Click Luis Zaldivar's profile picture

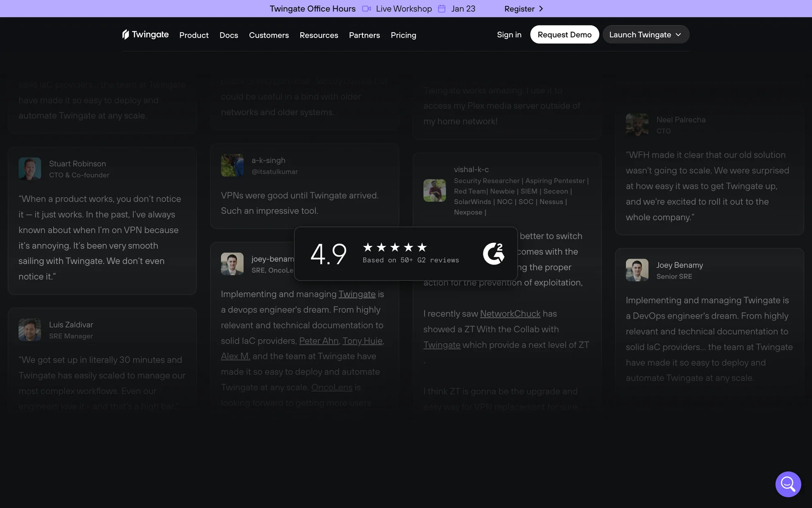[30, 330]
